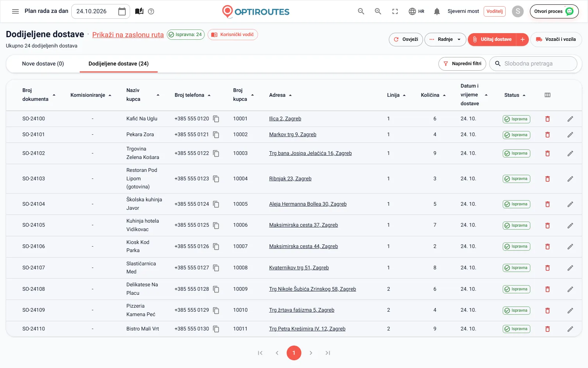Focus the Slobodna pretraga search field
The height and width of the screenshot is (368, 588).
tap(533, 64)
